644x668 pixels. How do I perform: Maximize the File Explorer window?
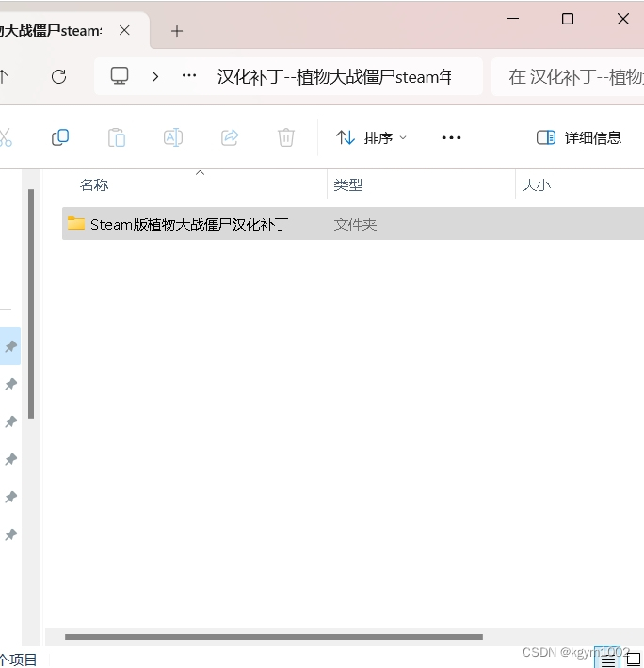(568, 19)
